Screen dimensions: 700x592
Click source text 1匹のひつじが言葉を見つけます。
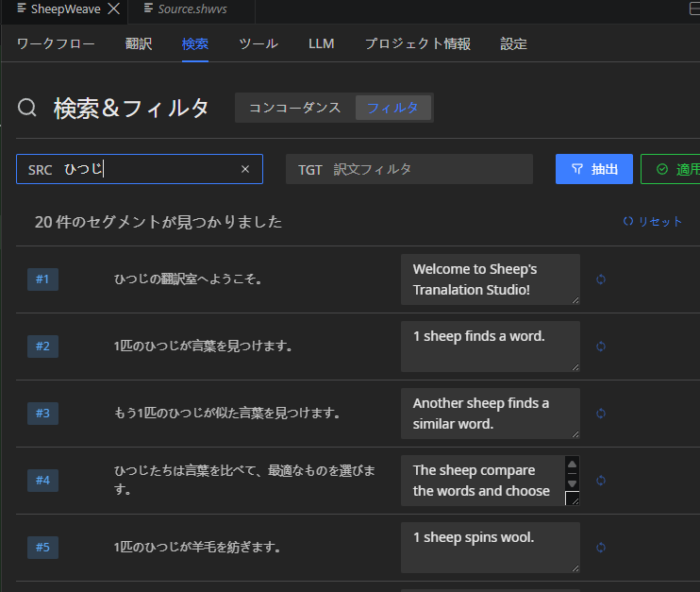203,347
